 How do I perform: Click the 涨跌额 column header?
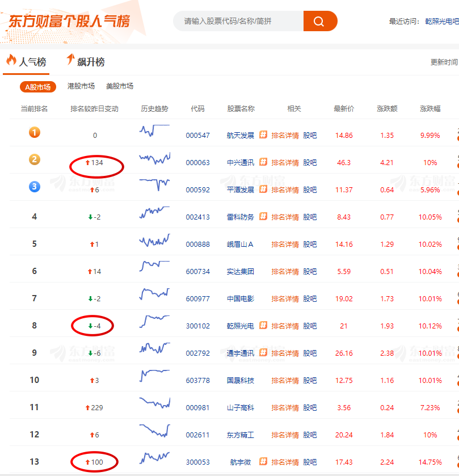pyautogui.click(x=387, y=109)
